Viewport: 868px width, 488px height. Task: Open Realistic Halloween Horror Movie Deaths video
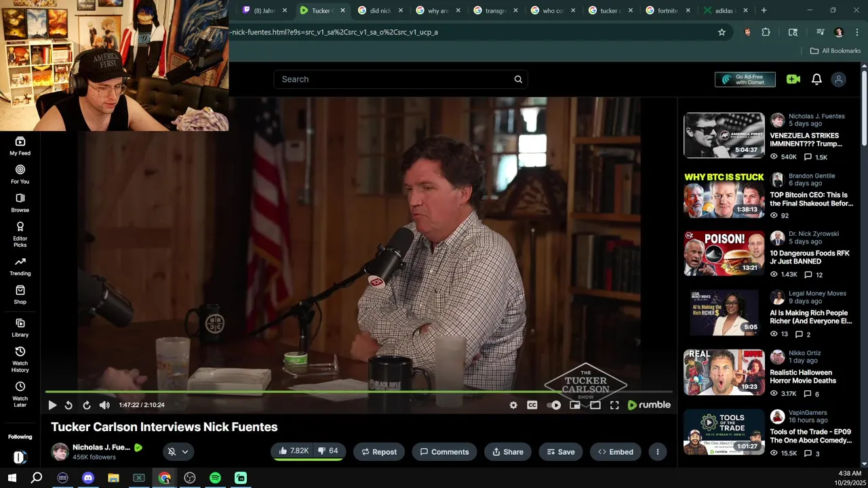click(x=724, y=372)
